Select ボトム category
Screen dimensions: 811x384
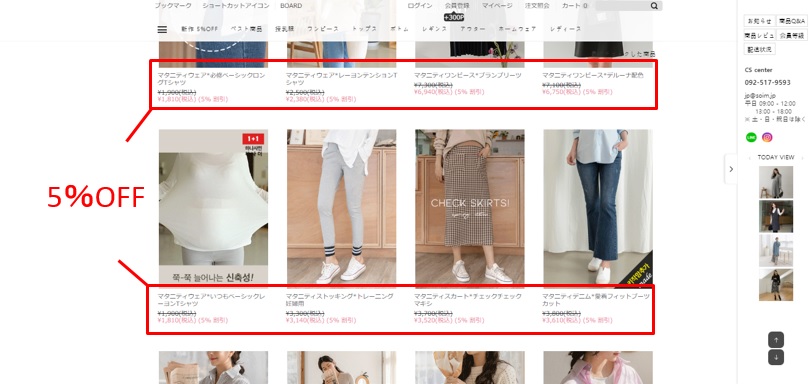coord(399,29)
